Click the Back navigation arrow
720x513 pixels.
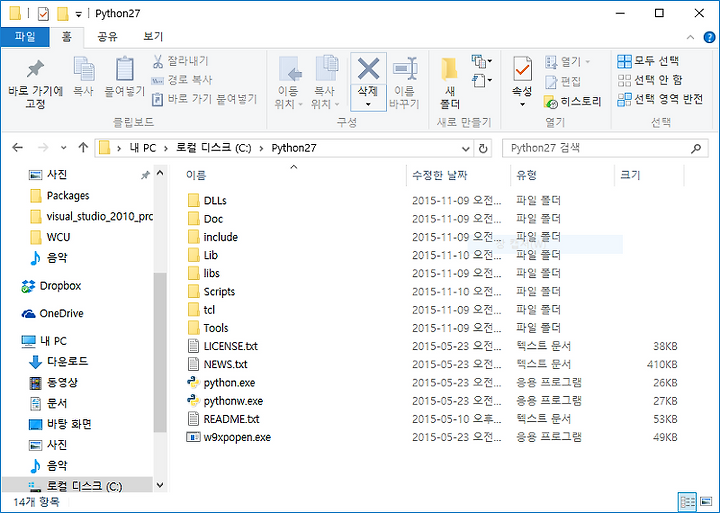click(17, 148)
